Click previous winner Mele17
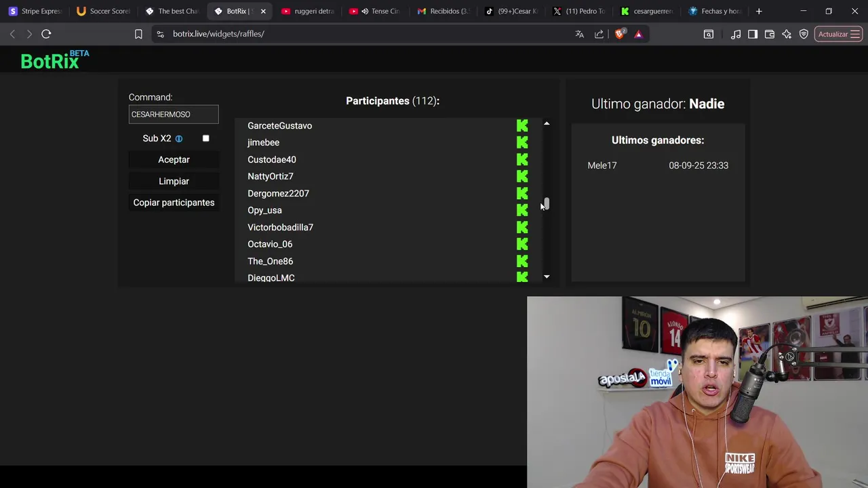868x488 pixels. tap(602, 165)
